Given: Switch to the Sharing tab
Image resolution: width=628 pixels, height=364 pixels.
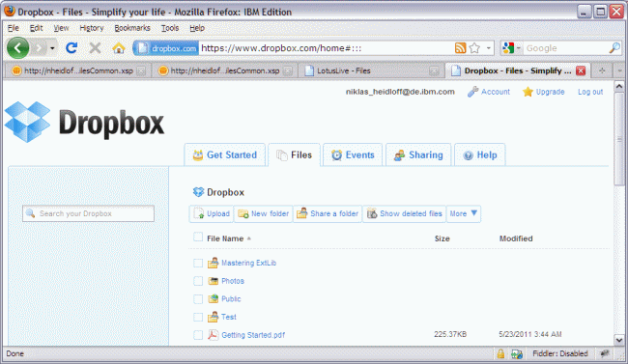Looking at the screenshot, I should click(418, 155).
